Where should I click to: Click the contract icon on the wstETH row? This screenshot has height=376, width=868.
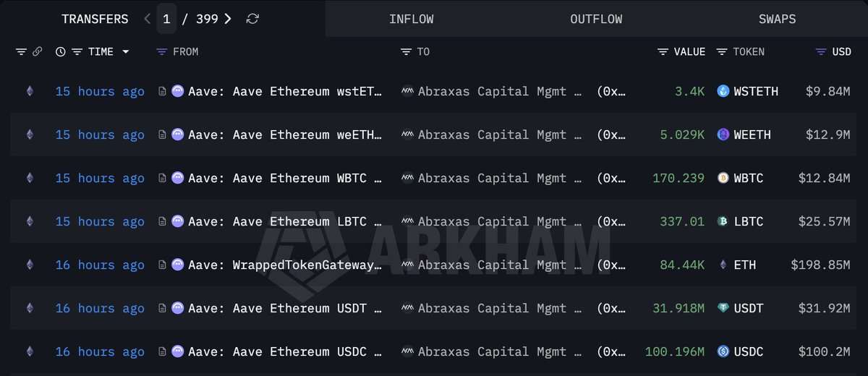coord(162,92)
